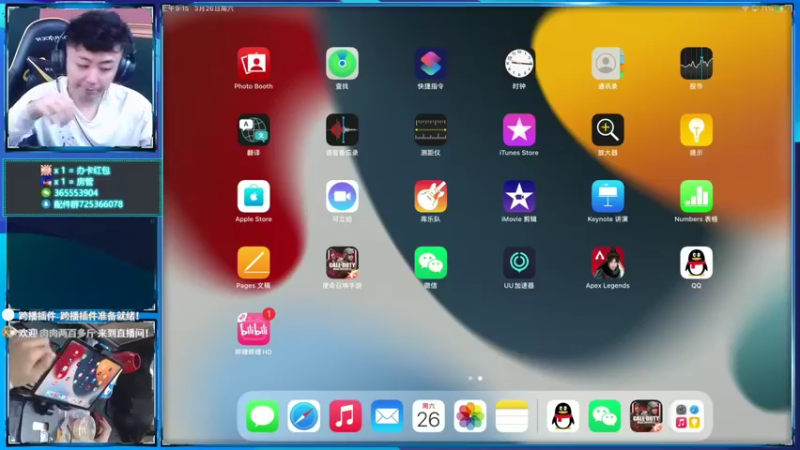Open the Measure app
The height and width of the screenshot is (450, 800).
[431, 130]
